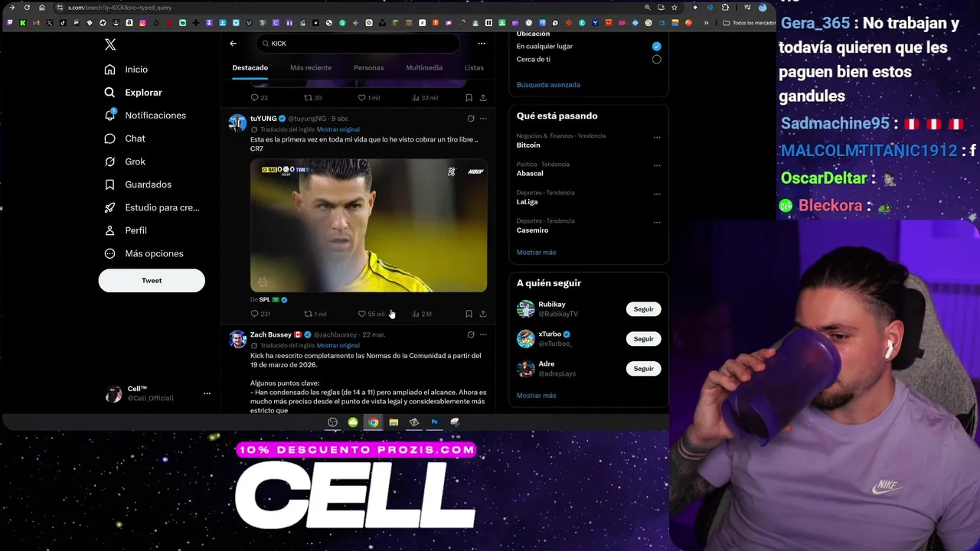The height and width of the screenshot is (551, 980).
Task: Open Casemiro trend
Action: coord(532,230)
